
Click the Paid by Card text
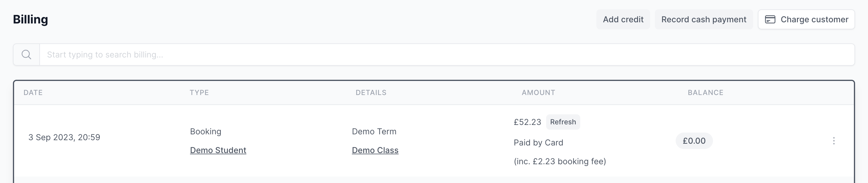538,143
